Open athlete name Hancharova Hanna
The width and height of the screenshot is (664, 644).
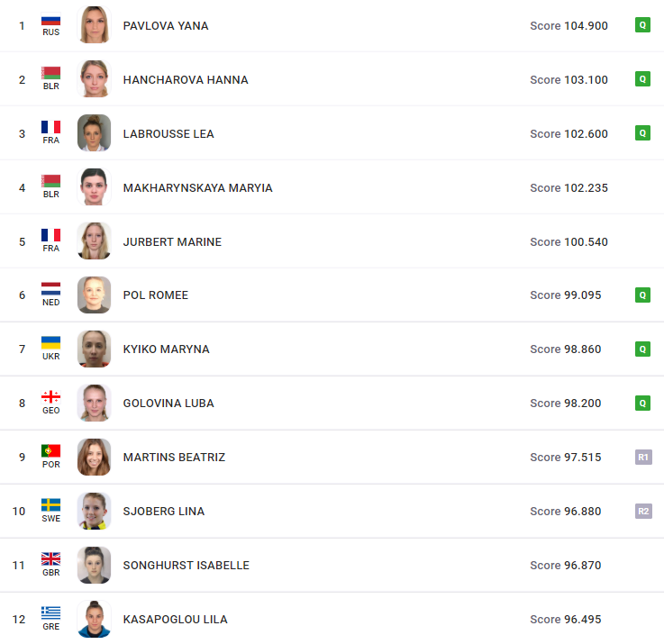click(186, 79)
